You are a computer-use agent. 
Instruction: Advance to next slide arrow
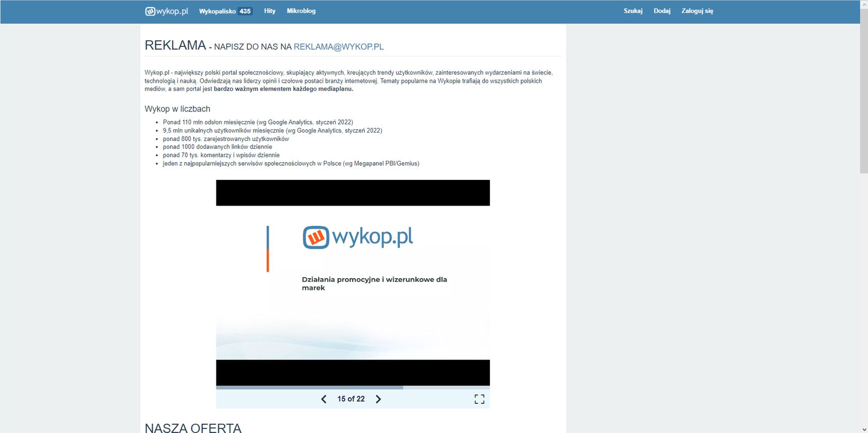(x=378, y=399)
